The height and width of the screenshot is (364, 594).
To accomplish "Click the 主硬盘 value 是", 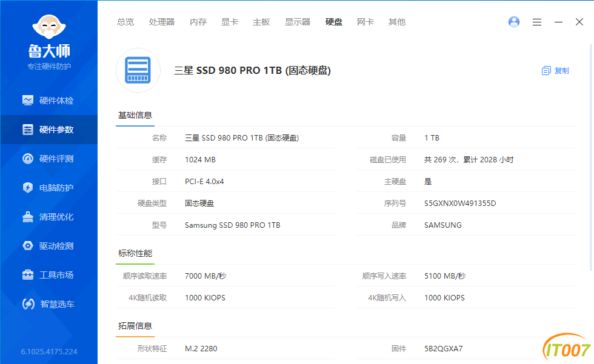I will [x=428, y=182].
